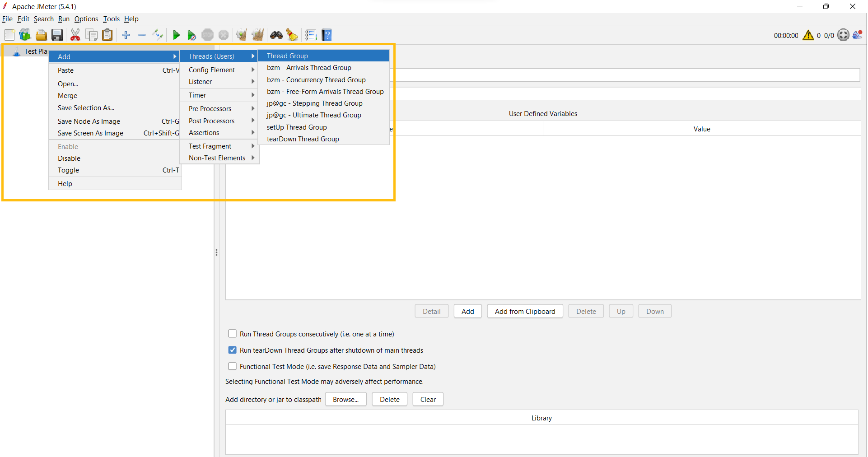Screen dimensions: 868x457
Task: Click the Open file folder icon
Action: tap(41, 35)
